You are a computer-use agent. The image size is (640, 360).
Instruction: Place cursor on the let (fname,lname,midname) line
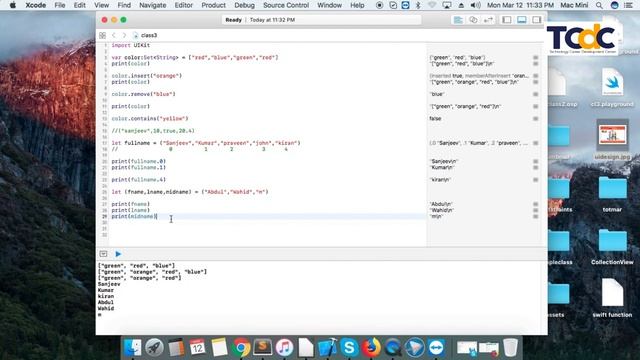click(190, 192)
